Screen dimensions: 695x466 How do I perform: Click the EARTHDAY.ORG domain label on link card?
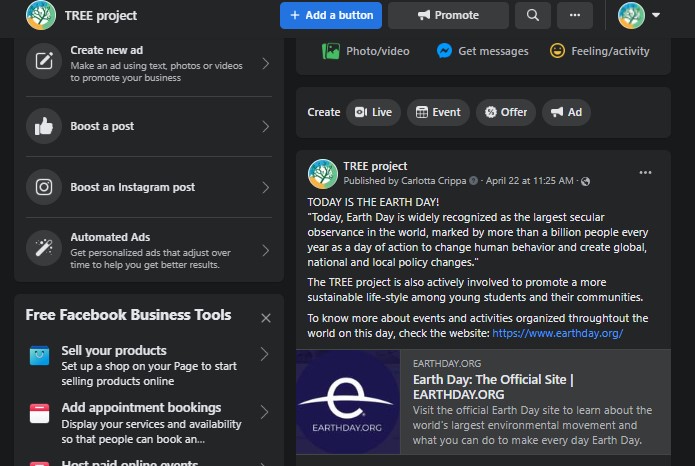pyautogui.click(x=447, y=364)
